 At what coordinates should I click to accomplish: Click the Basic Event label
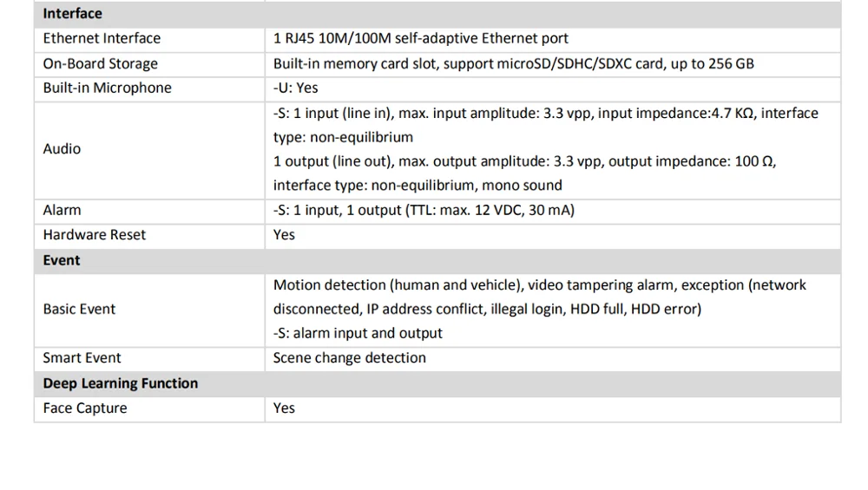click(79, 309)
